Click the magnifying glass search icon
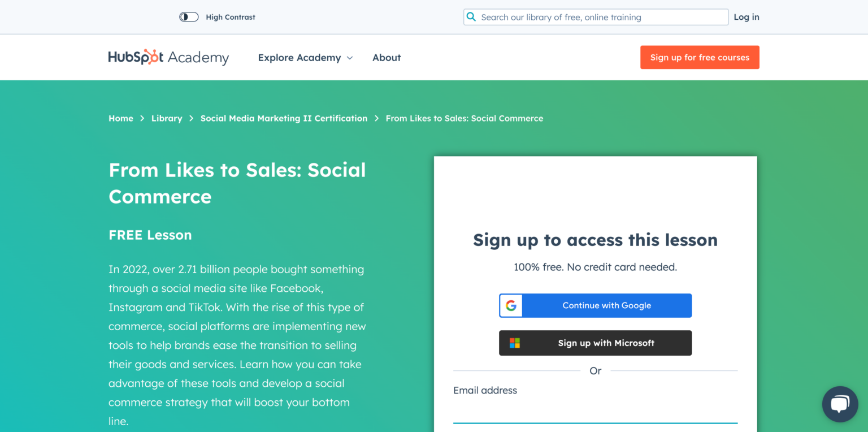Screen dimensions: 868x432 pos(471,17)
